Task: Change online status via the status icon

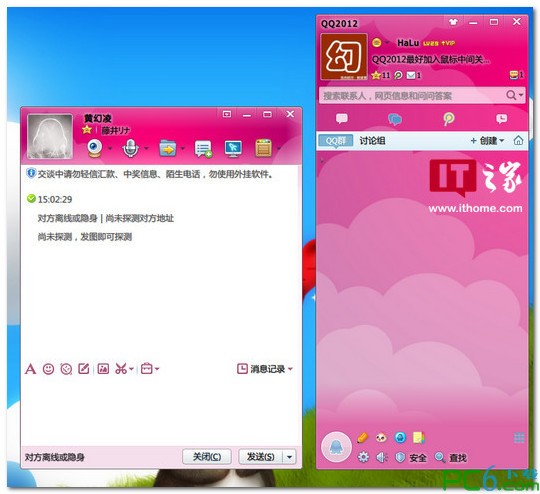Action: click(x=377, y=43)
